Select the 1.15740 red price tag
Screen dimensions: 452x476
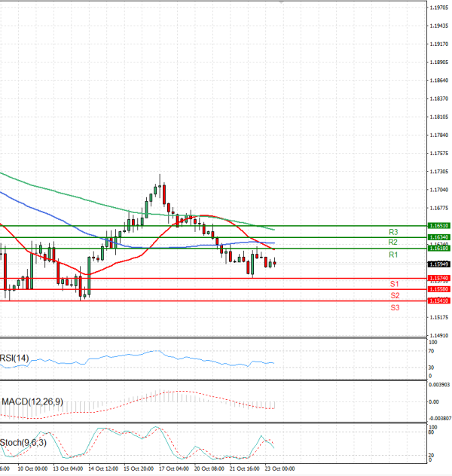click(439, 279)
